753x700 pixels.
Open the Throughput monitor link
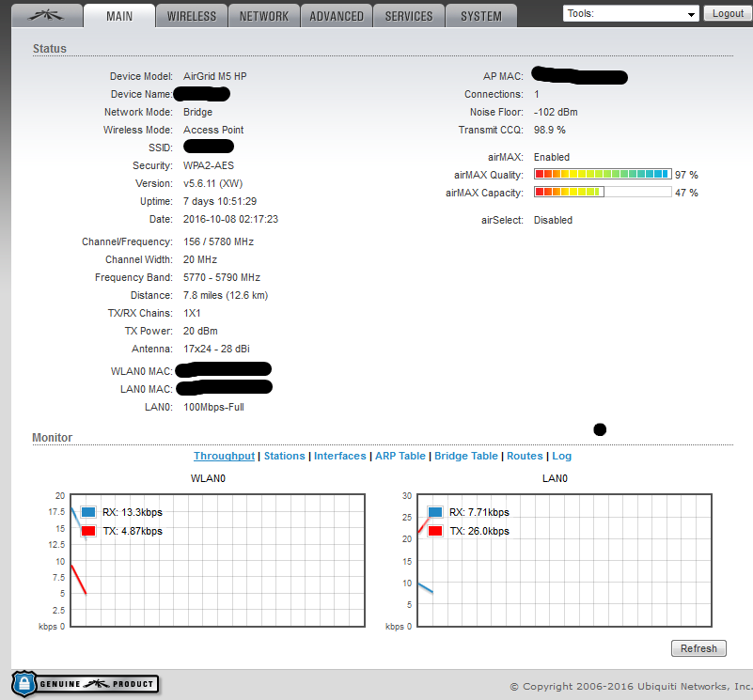(x=224, y=456)
